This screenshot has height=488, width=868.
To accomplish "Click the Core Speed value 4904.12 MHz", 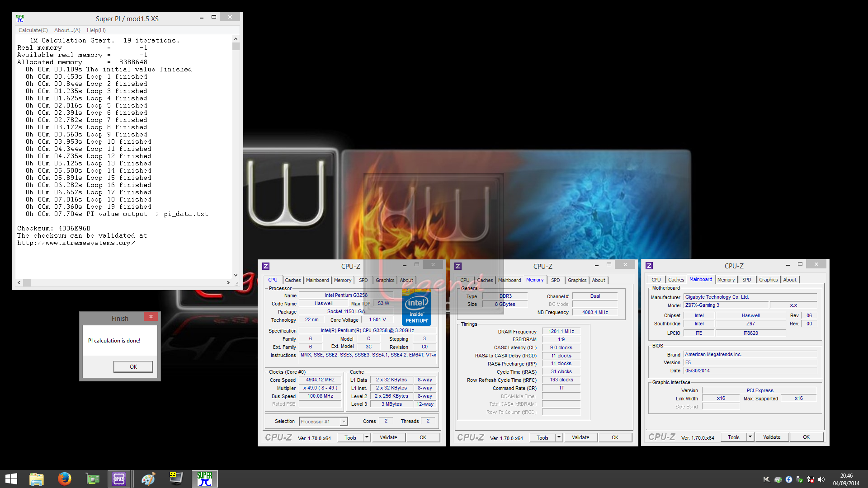I will point(320,380).
